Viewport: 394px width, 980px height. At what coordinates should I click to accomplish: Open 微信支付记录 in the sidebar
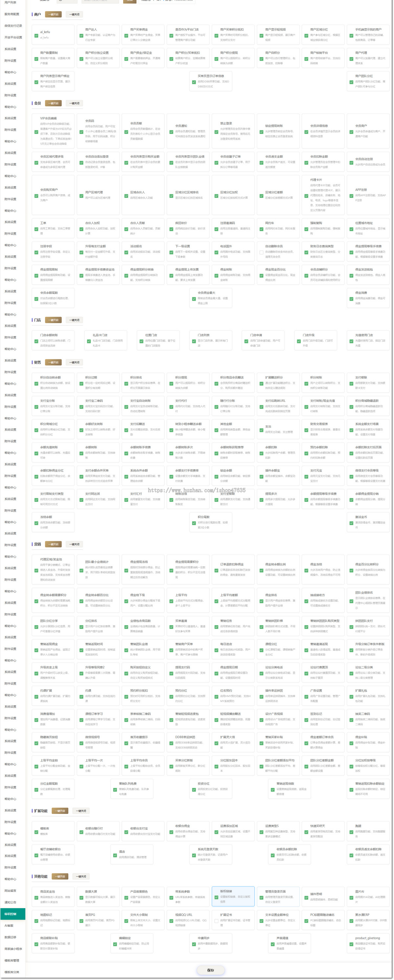pyautogui.click(x=13, y=26)
